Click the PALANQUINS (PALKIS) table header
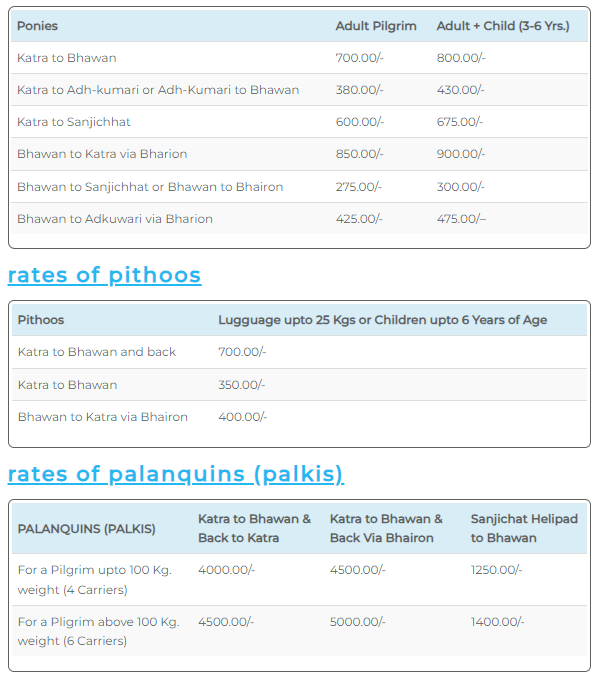Viewport: 599px width, 679px height. [x=87, y=529]
